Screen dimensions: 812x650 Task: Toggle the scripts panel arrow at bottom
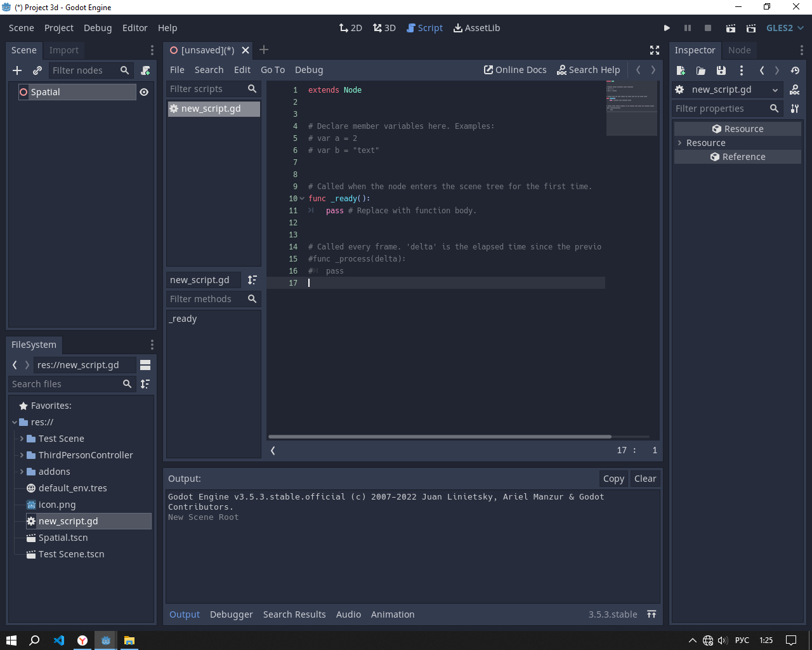coord(273,451)
